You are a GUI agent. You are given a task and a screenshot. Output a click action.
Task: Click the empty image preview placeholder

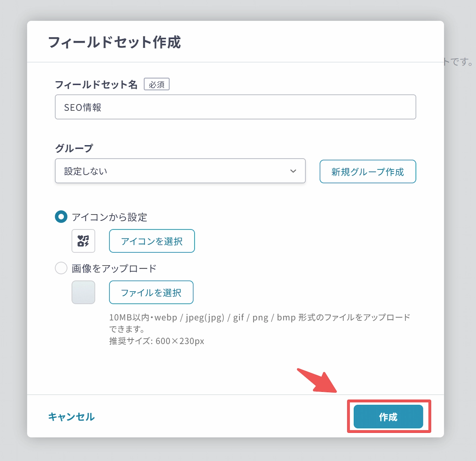click(83, 292)
